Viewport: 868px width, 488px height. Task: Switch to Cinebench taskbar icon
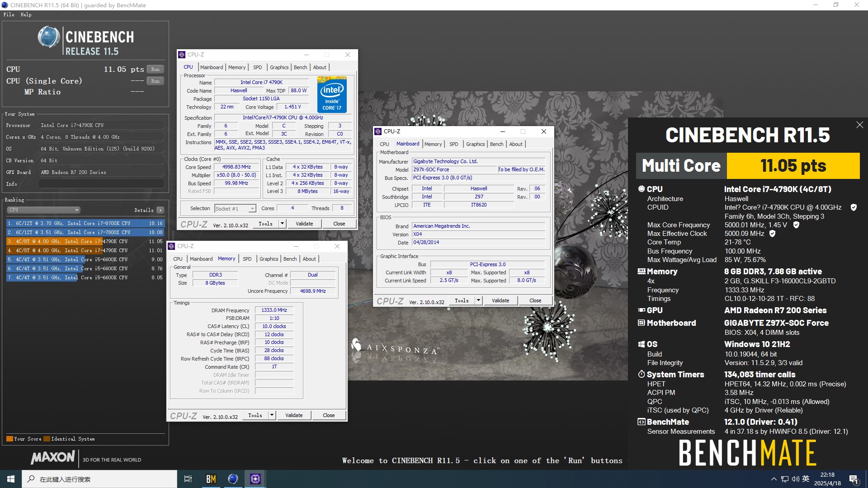[233, 479]
